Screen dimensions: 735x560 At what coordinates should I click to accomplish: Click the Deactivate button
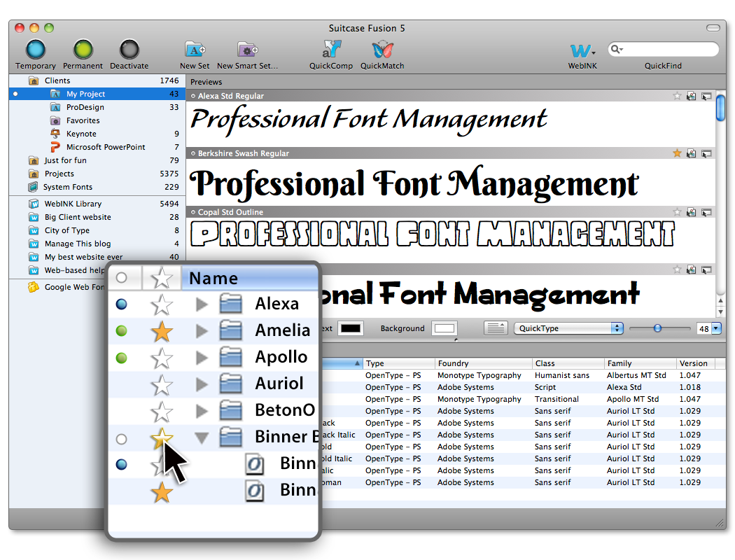pos(129,50)
